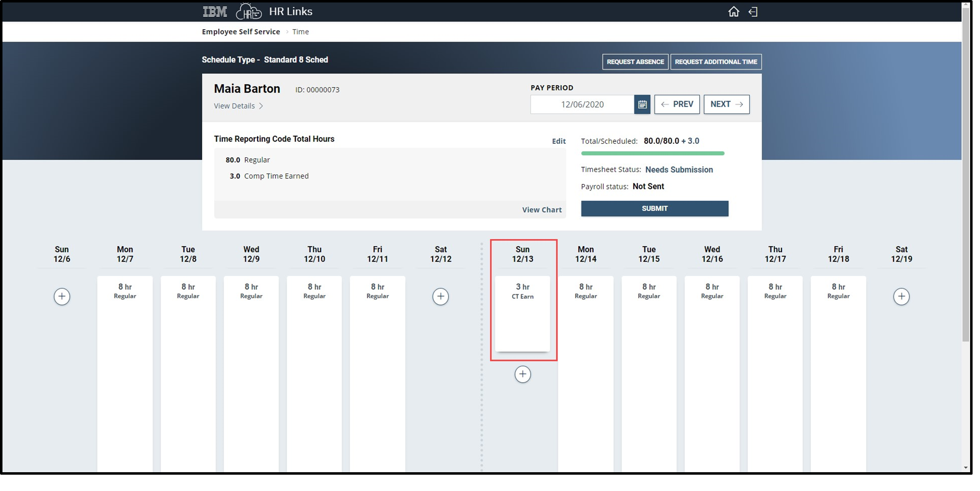Click the green Total/Scheduled progress bar
Viewport: 980px width, 491px height.
tap(653, 153)
